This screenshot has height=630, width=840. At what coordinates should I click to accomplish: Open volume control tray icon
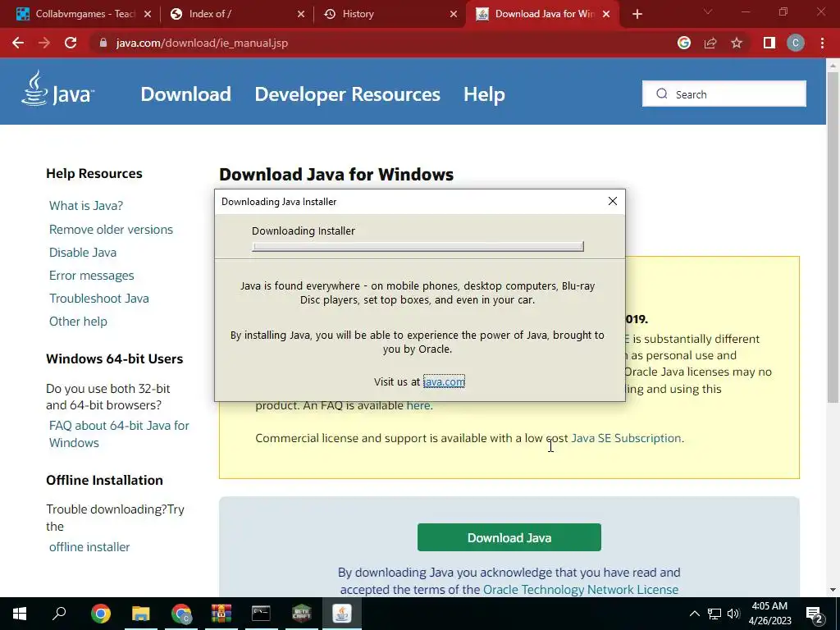click(x=733, y=614)
